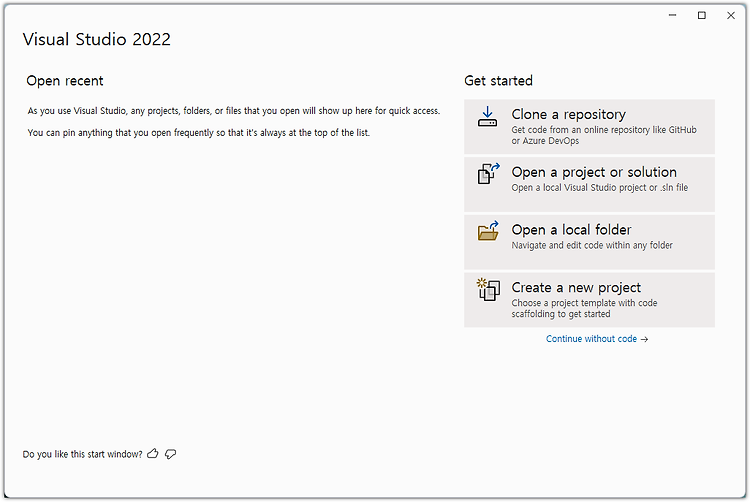Click the Open recent heading
Viewport: 750px width, 502px height.
point(65,81)
